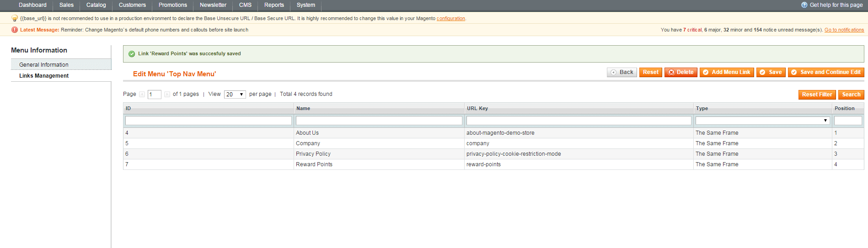Open the System menu
The width and height of the screenshot is (868, 248).
305,5
